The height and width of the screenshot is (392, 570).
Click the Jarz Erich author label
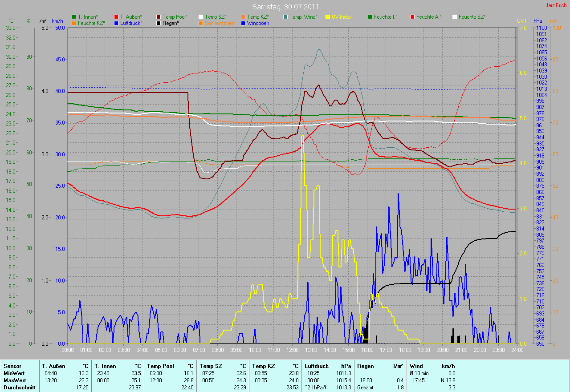(x=557, y=5)
